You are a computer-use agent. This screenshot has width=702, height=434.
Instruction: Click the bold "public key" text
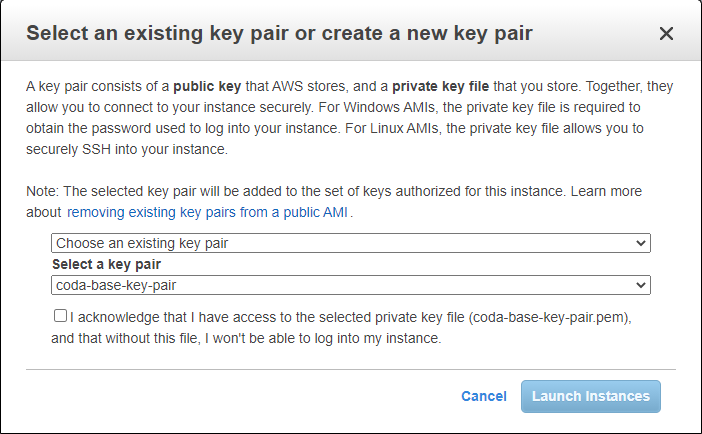207,86
